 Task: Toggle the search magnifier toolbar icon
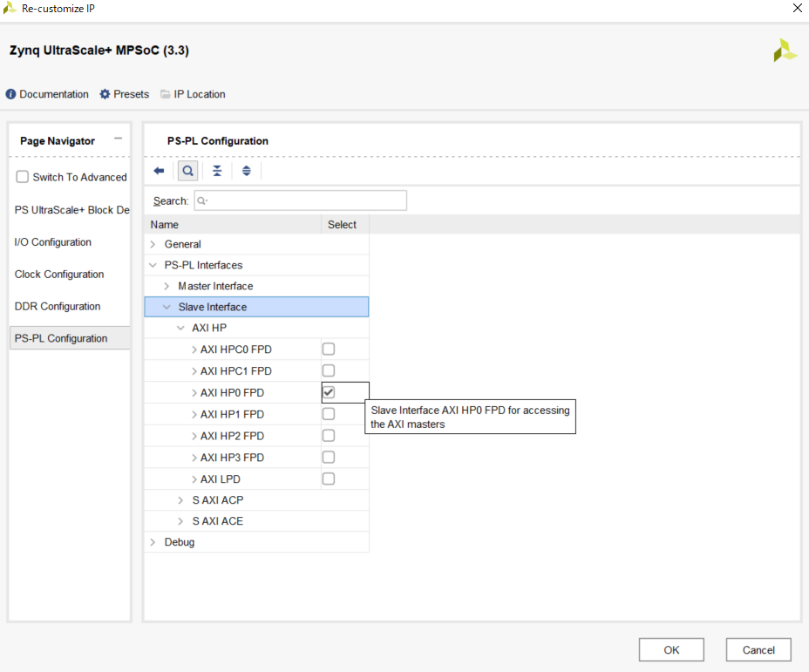(x=187, y=171)
